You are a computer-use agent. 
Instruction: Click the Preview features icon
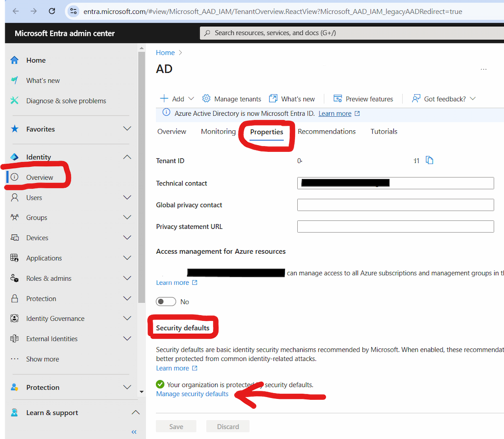[x=337, y=99]
